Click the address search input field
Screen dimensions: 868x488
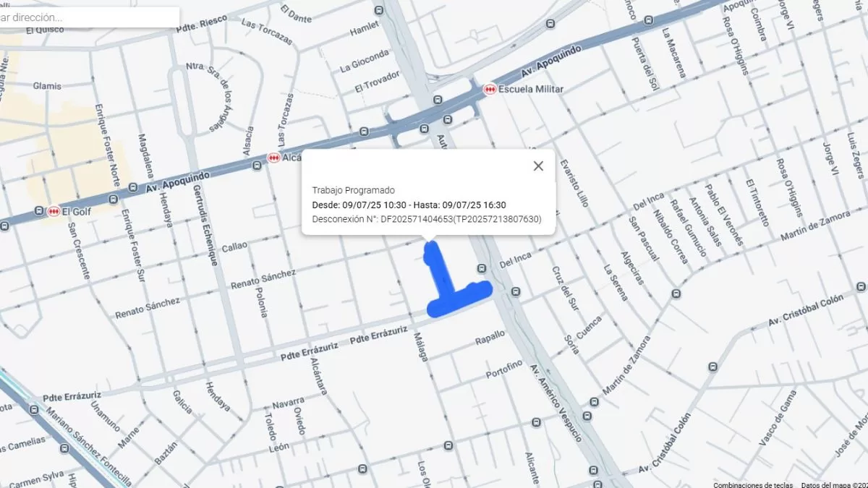tap(89, 17)
